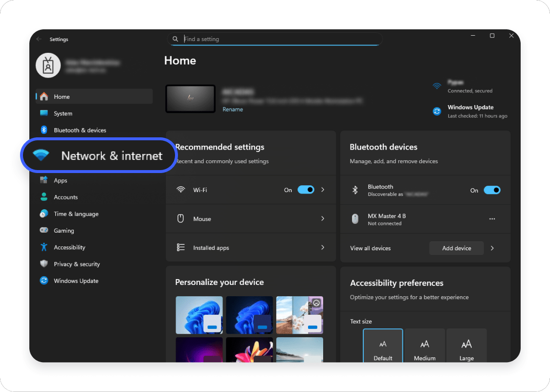
Task: Click the back arrow in the title bar
Action: pos(39,39)
